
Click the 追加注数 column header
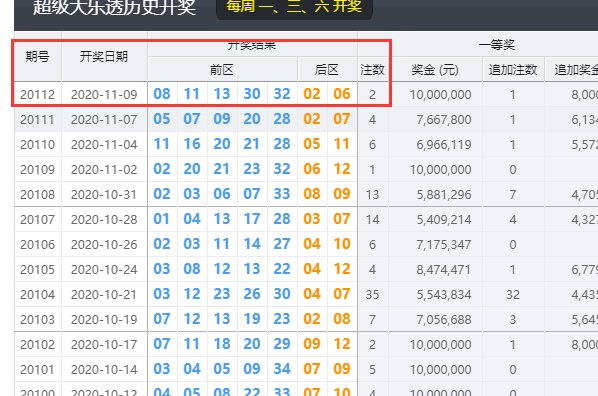tap(513, 70)
